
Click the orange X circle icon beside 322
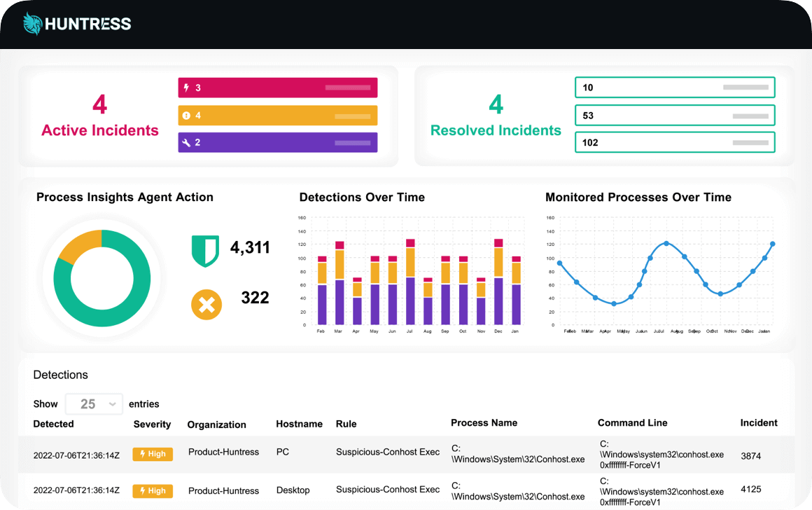coord(206,305)
